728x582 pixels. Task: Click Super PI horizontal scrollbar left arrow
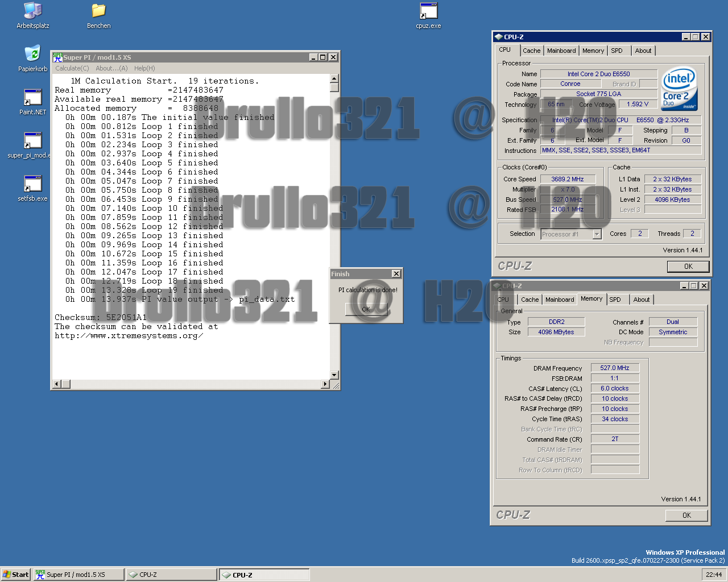56,384
